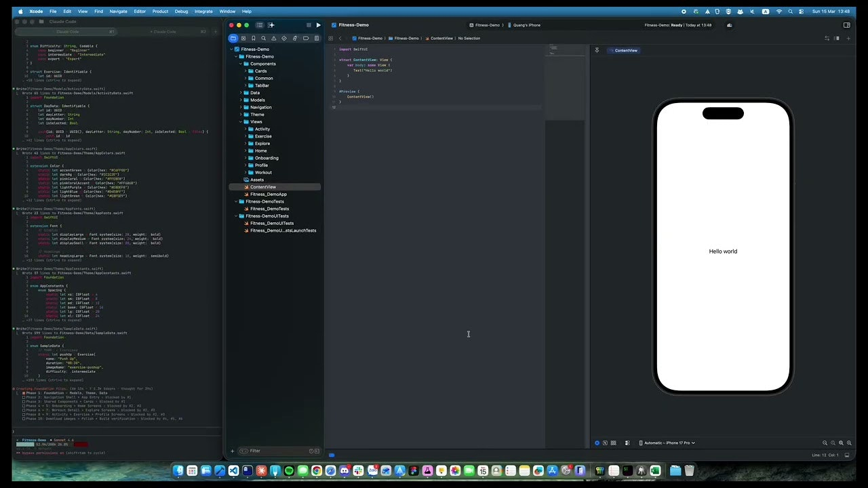Click the ContentView preview button

click(623, 50)
